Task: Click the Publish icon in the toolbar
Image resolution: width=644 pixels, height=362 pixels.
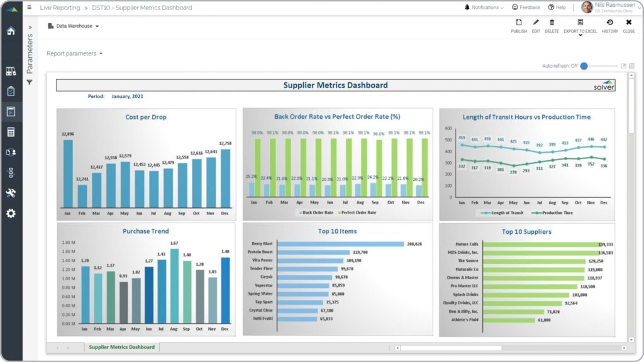Action: pyautogui.click(x=518, y=25)
